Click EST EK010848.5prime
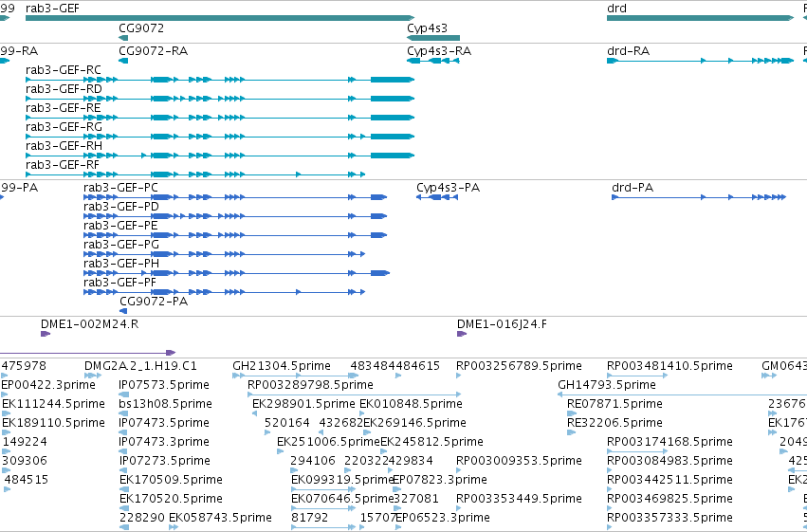Viewport: 807px width, 532px height. coord(411,404)
